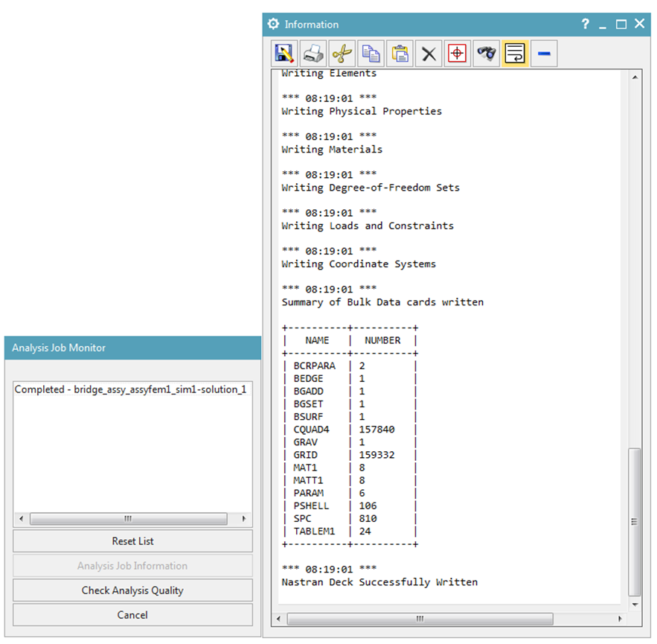Click the job list horizontal scroll right arrow
657x644 pixels.
(244, 519)
